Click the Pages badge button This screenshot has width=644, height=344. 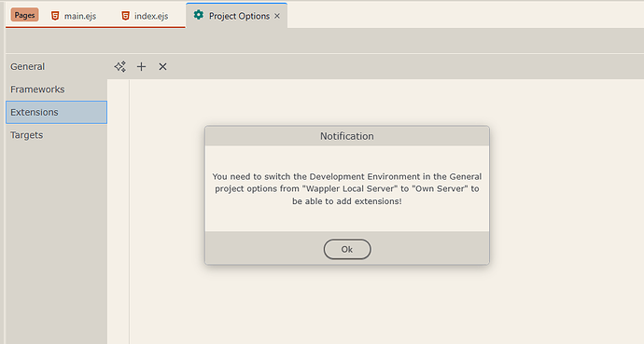click(x=24, y=15)
